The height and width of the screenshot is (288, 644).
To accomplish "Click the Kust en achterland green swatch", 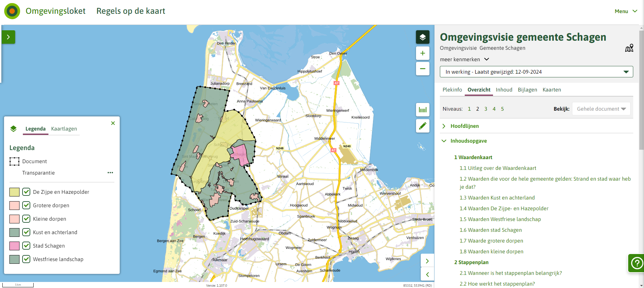I will pos(14,232).
